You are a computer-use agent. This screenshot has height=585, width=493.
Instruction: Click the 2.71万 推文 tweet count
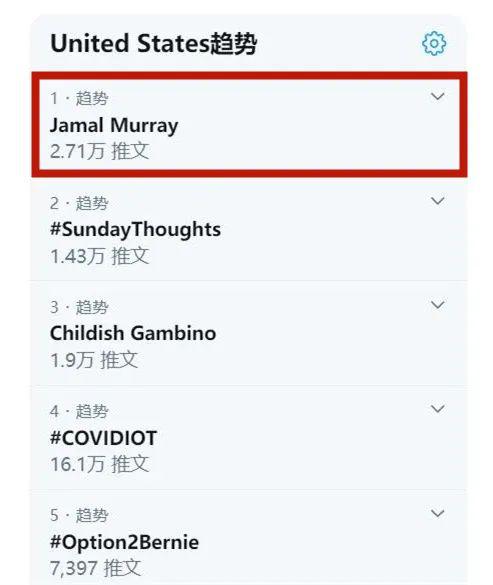[x=100, y=151]
